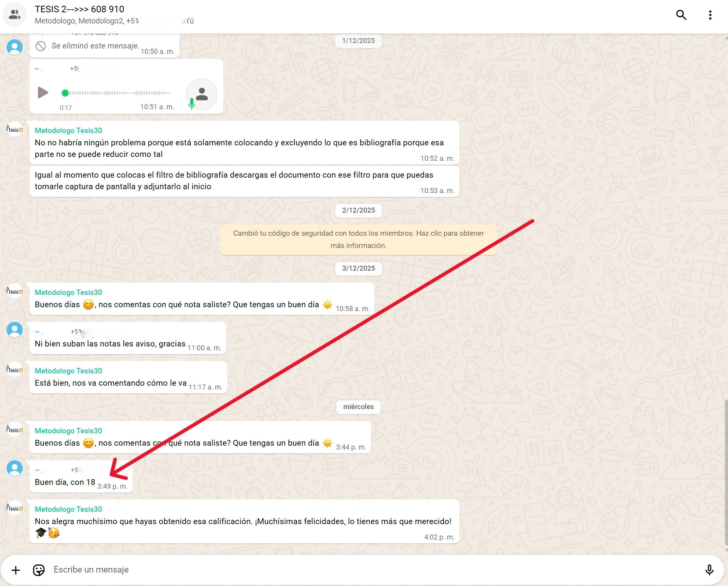This screenshot has width=728, height=586.
Task: Open the attach plus icon
Action: click(x=16, y=570)
